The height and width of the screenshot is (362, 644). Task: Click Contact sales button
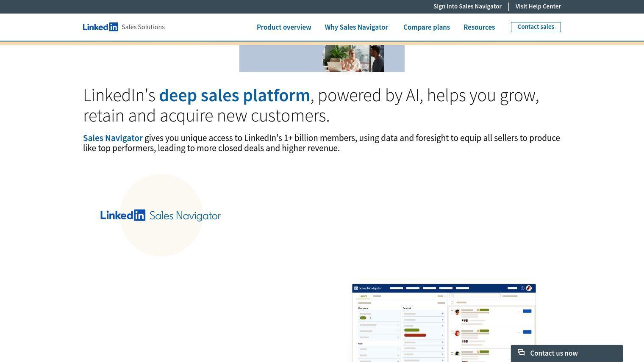(536, 27)
